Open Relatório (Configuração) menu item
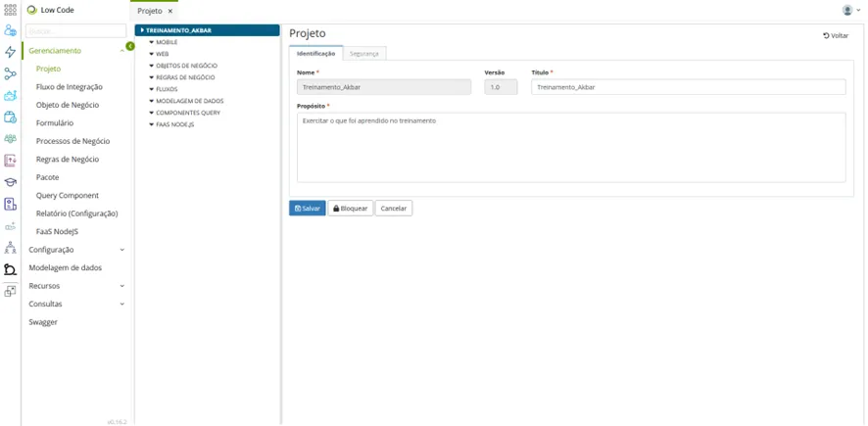The image size is (868, 426). pyautogui.click(x=77, y=213)
